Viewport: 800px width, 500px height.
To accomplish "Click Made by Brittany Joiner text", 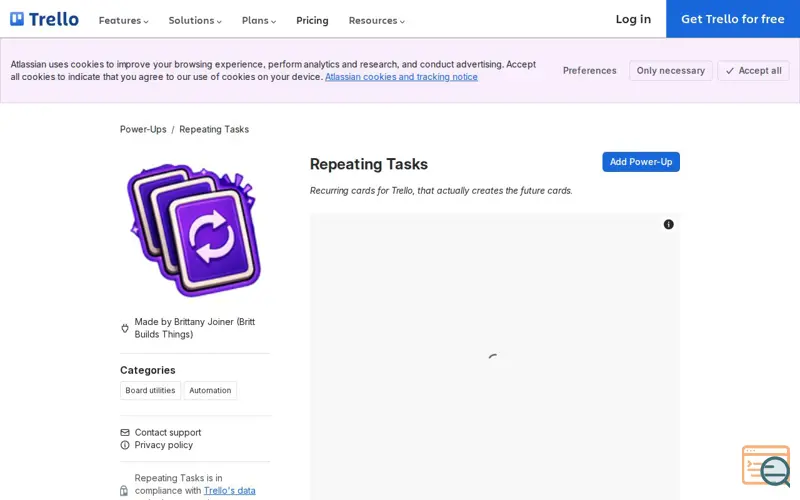I will tap(194, 328).
